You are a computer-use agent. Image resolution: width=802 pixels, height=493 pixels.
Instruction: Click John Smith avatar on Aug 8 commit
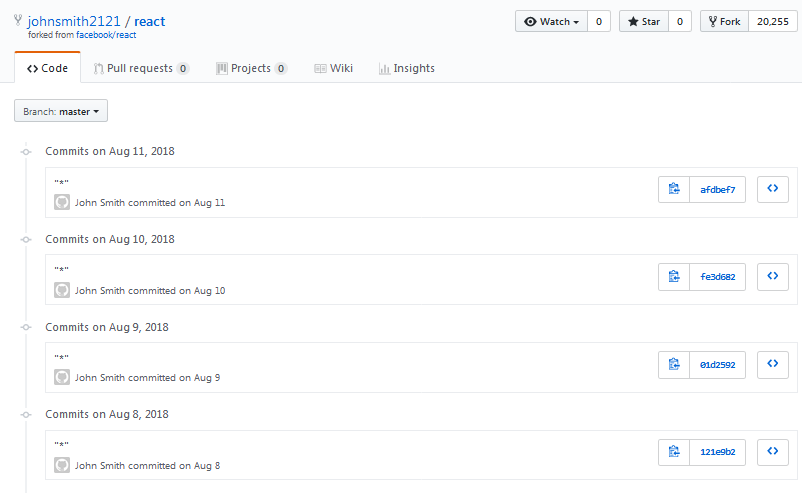62,465
